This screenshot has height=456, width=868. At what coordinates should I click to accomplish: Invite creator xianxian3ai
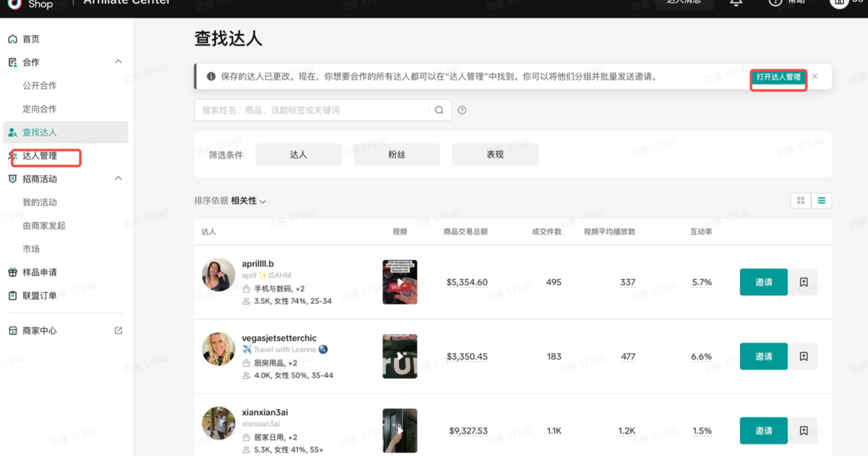(763, 431)
